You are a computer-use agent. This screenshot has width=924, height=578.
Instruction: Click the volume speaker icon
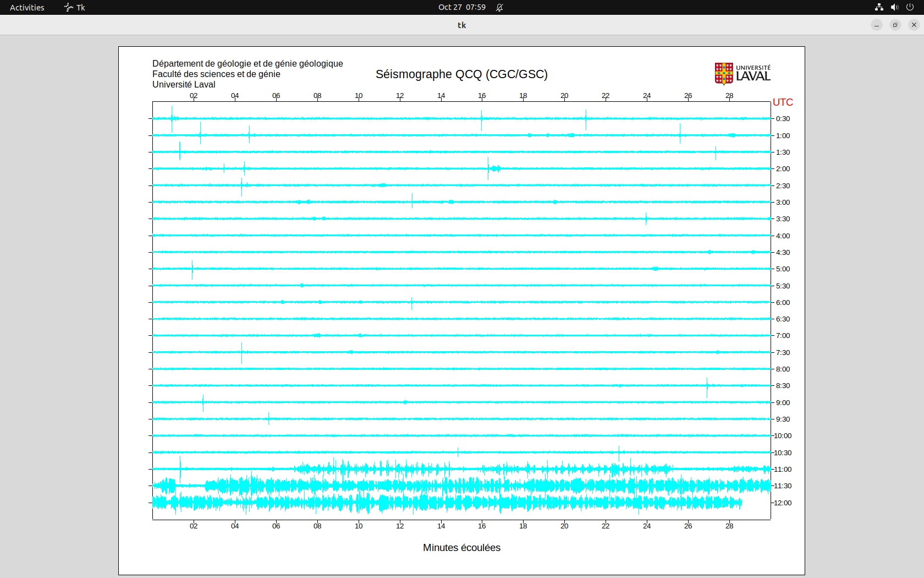pos(894,7)
